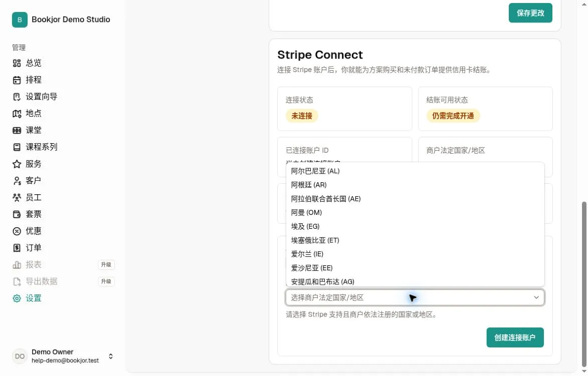Select 埃塞俄比亚 (ET) from list

(415, 240)
